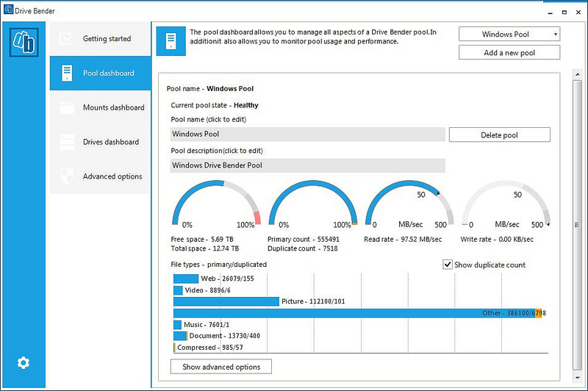Click the Advanced options shield icon
Viewport: 588px width, 391px height.
tap(67, 176)
